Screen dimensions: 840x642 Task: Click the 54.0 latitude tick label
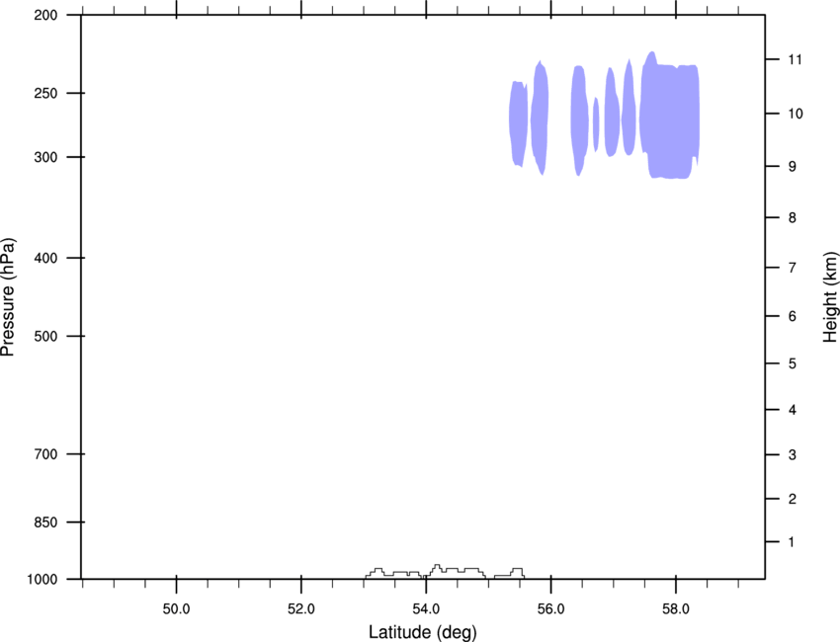426,609
